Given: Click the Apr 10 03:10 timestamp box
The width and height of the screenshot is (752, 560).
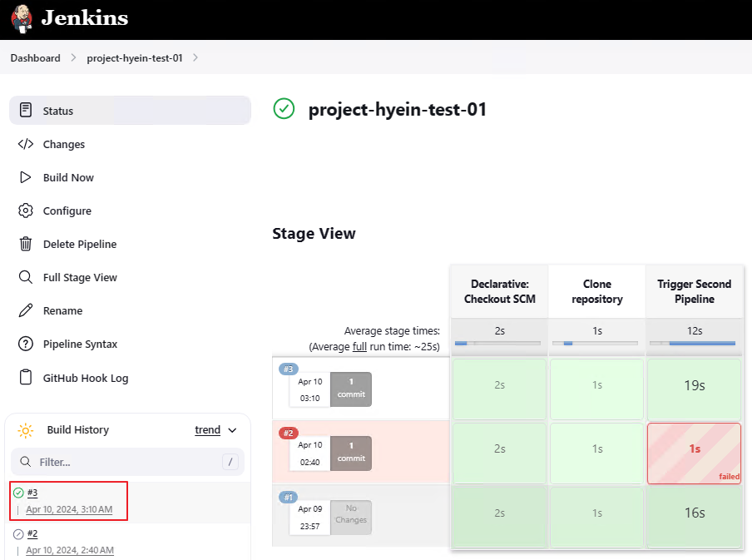Looking at the screenshot, I should click(309, 389).
